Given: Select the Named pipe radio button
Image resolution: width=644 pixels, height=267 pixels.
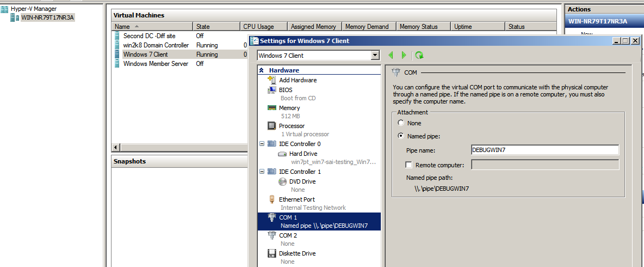Looking at the screenshot, I should pos(401,136).
